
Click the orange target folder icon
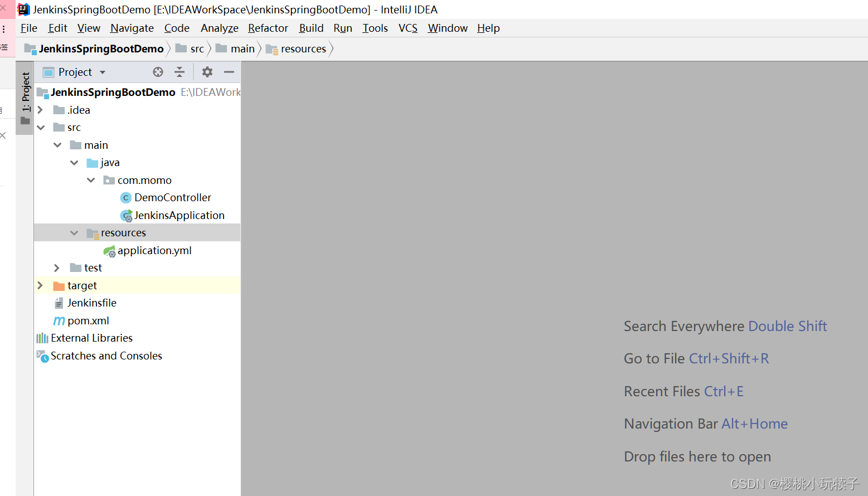[x=59, y=286]
